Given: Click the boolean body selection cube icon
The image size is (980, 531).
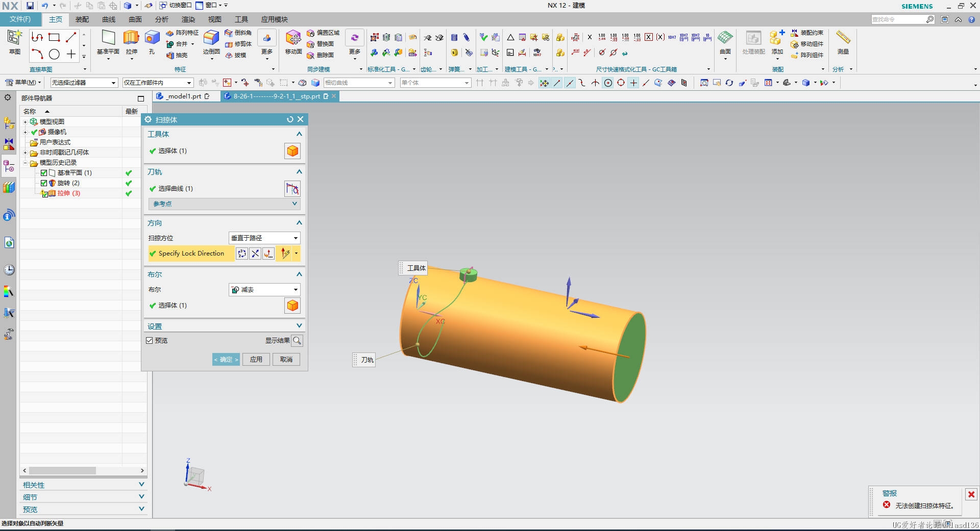Looking at the screenshot, I should [x=292, y=306].
